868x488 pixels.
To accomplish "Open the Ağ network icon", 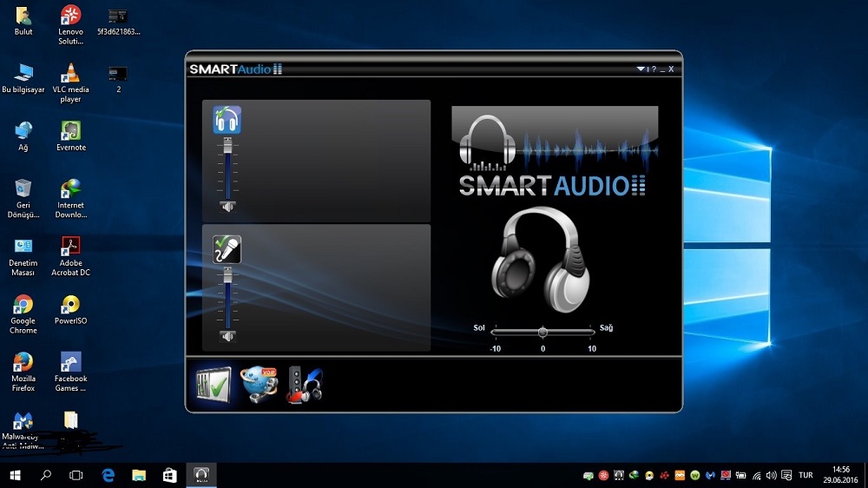I will point(23,137).
